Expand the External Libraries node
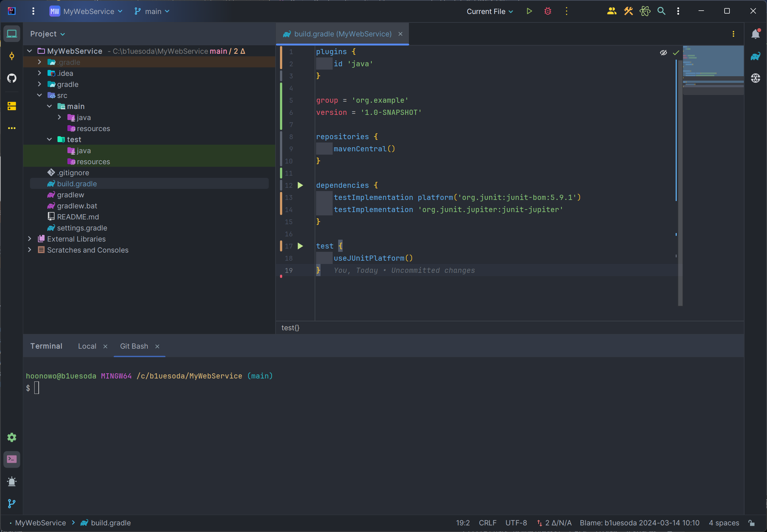The width and height of the screenshot is (767, 532). click(x=30, y=239)
